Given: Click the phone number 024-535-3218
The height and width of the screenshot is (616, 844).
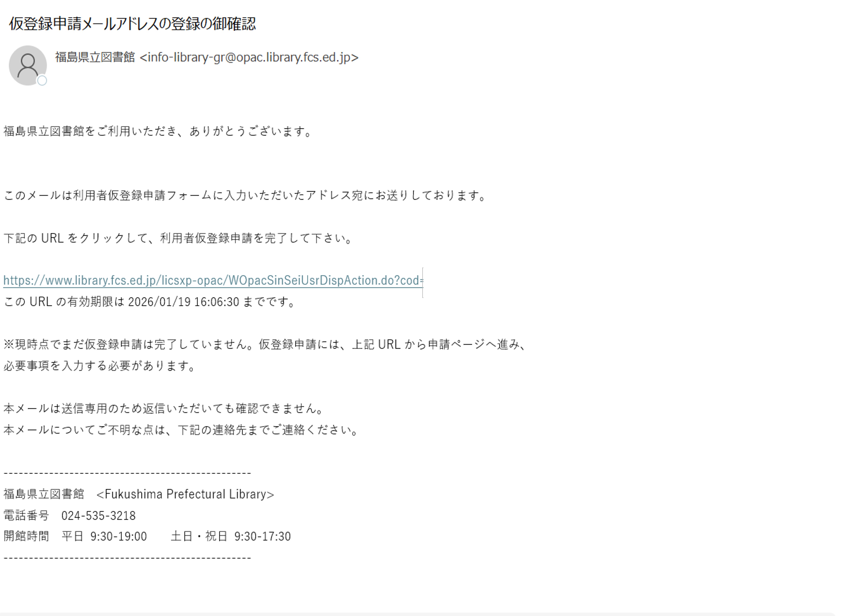Looking at the screenshot, I should [x=98, y=516].
